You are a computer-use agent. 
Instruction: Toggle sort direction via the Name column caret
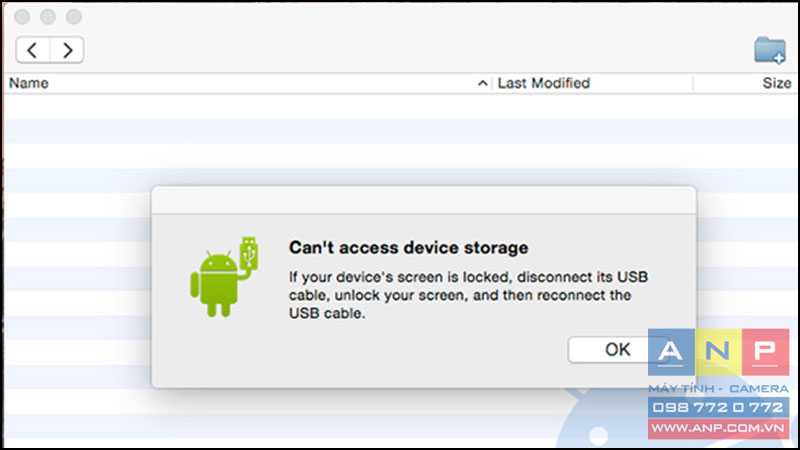pyautogui.click(x=482, y=83)
